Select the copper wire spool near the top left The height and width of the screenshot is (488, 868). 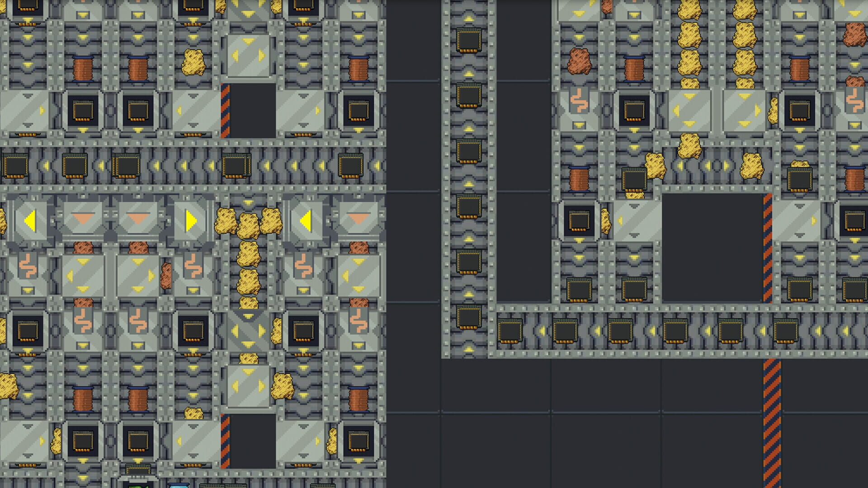81,68
